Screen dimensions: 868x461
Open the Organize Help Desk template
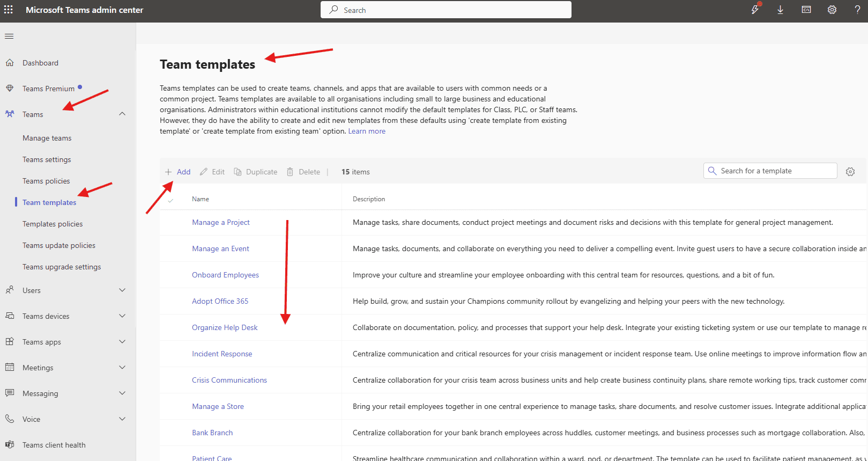click(225, 327)
